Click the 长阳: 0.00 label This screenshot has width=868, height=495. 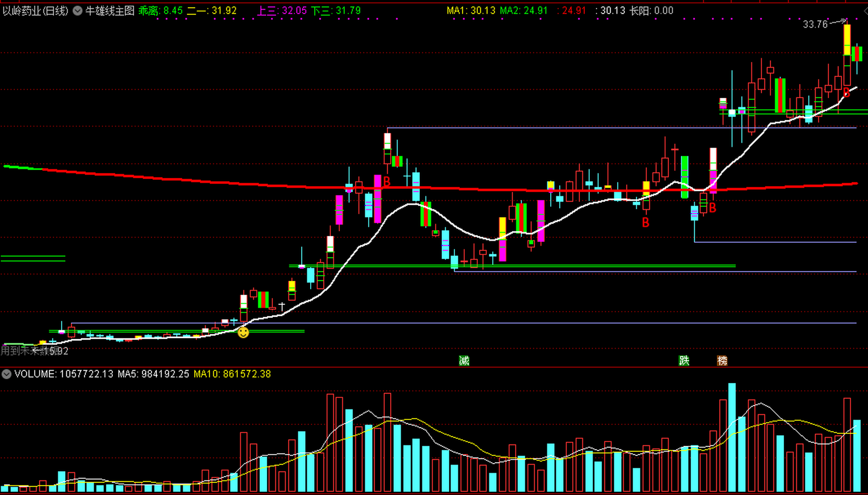pos(651,11)
